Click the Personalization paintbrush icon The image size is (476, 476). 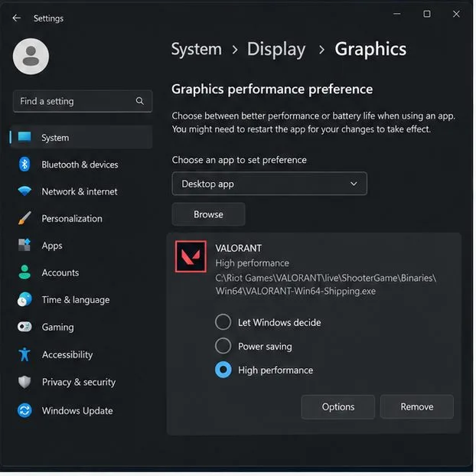(24, 218)
